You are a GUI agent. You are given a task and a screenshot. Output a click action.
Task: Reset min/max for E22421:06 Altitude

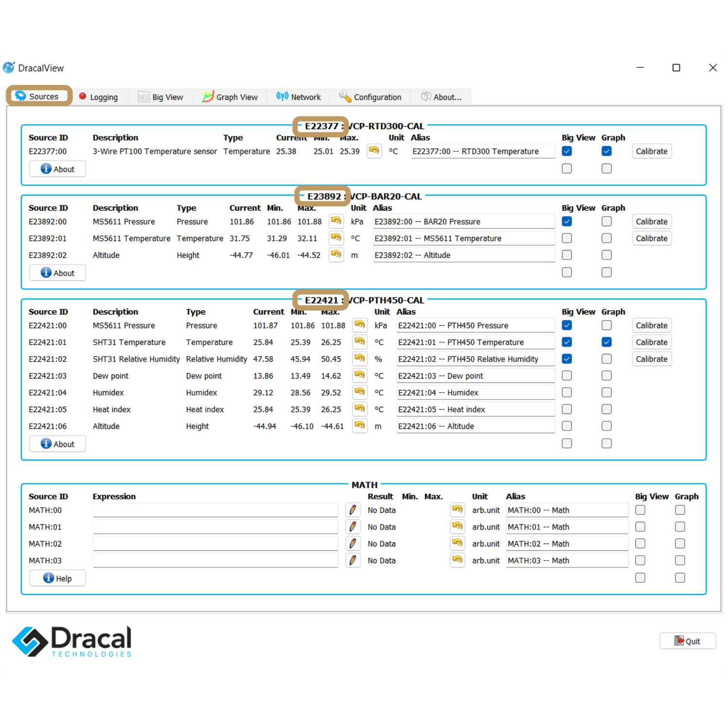click(360, 426)
